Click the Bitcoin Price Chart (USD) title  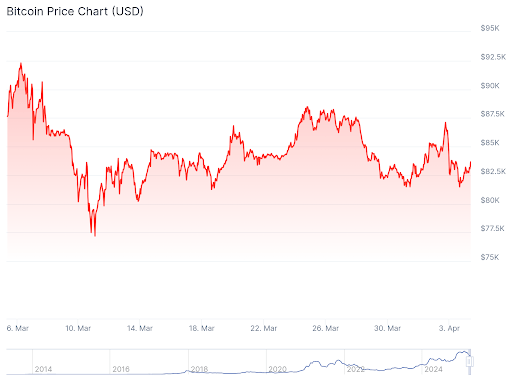click(x=75, y=11)
